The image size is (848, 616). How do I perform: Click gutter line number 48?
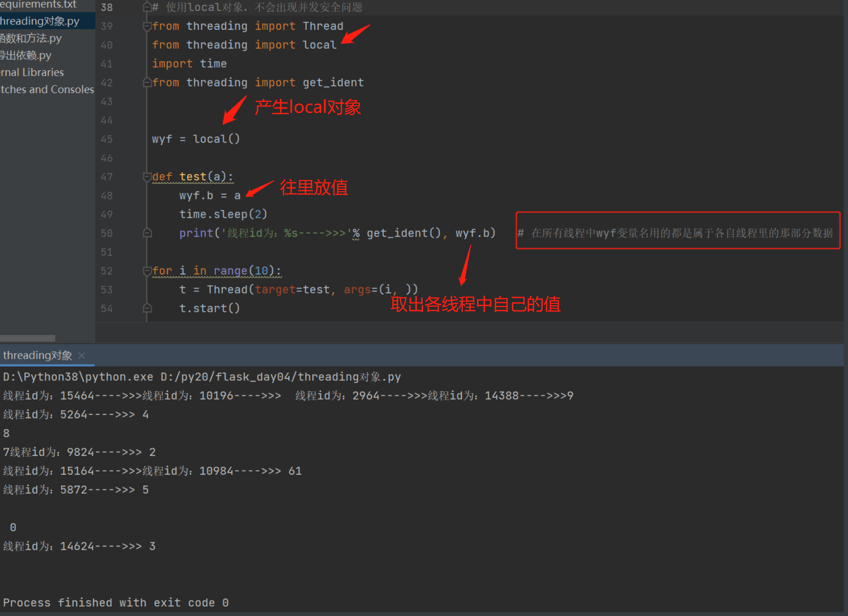point(107,196)
